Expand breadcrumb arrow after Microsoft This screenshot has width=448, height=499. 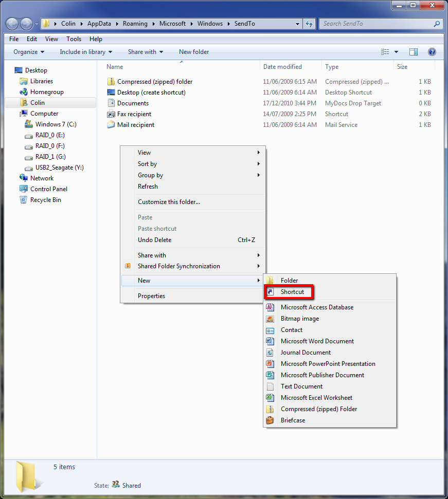[191, 24]
